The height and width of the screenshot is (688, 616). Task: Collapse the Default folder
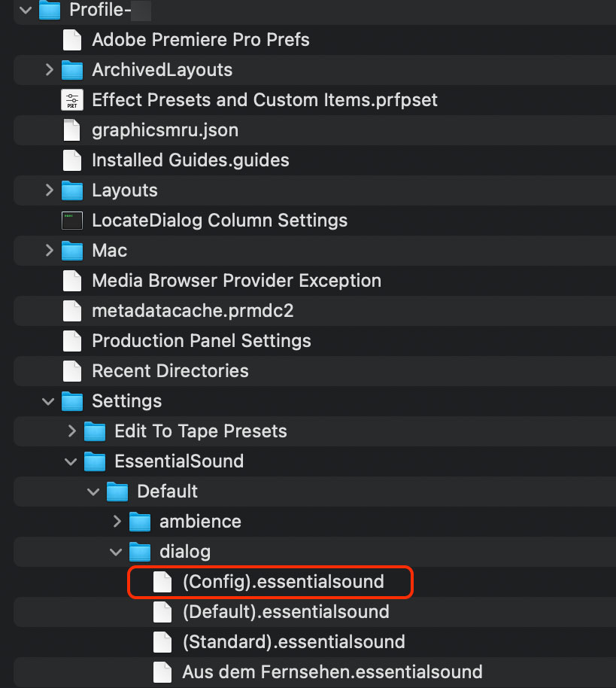[x=93, y=491]
